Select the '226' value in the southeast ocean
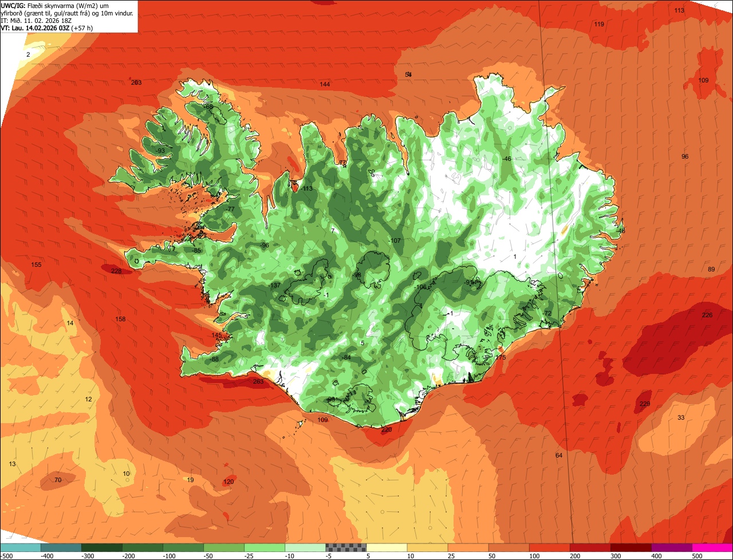 707,316
